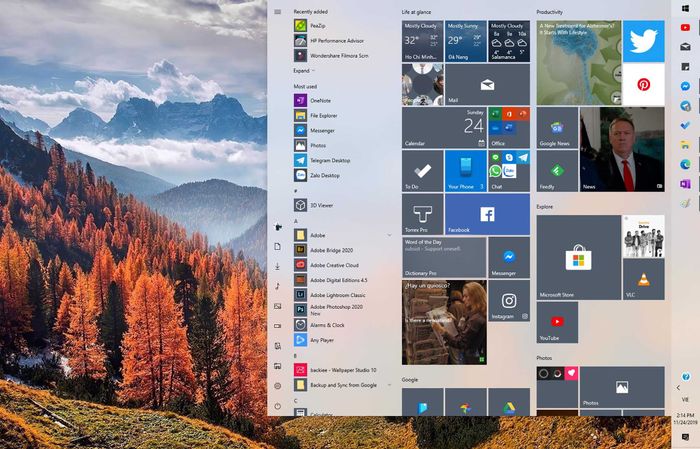The image size is (700, 449).
Task: Open Music shortcut in Start sidebar
Action: click(x=278, y=286)
